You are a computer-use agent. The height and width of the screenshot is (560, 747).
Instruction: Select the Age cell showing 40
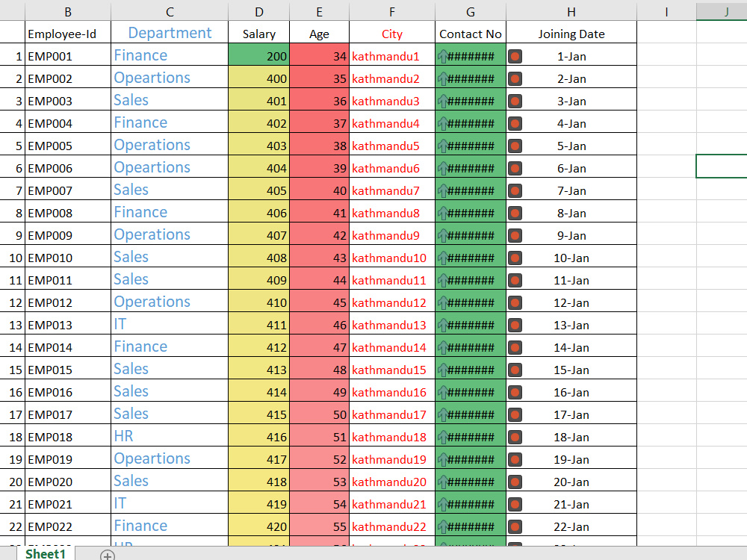pyautogui.click(x=319, y=190)
